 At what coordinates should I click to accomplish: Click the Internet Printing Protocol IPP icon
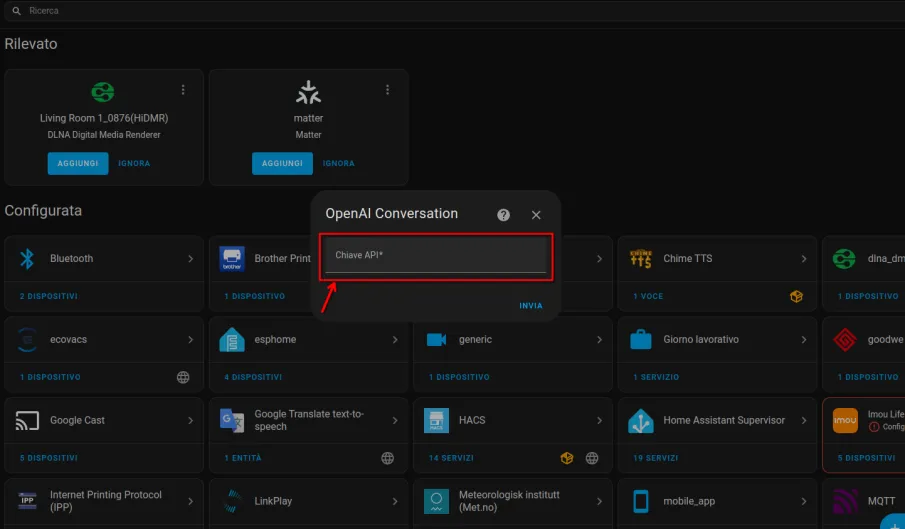click(x=27, y=501)
